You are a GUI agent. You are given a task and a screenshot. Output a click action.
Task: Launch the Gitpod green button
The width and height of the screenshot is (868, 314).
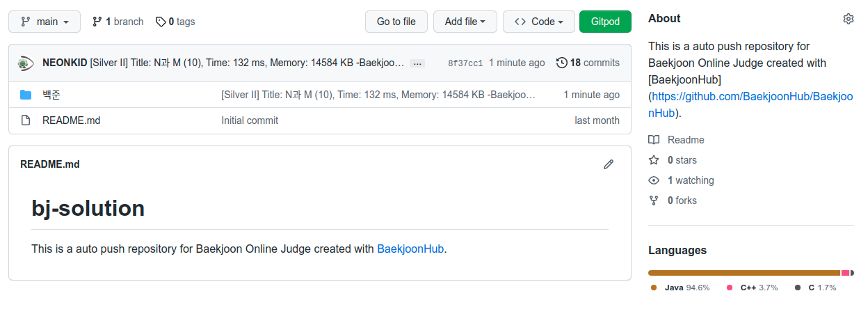(x=605, y=22)
